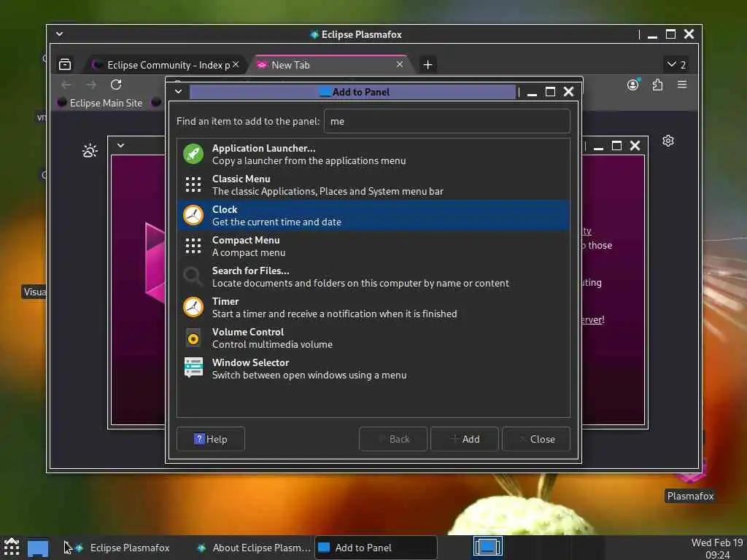Click the Close button in the dialog
This screenshot has height=560, width=747.
pyautogui.click(x=536, y=439)
